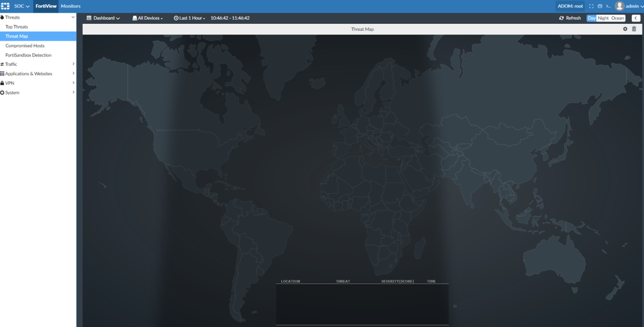
Task: Switch to the Monitors tab
Action: coord(71,6)
